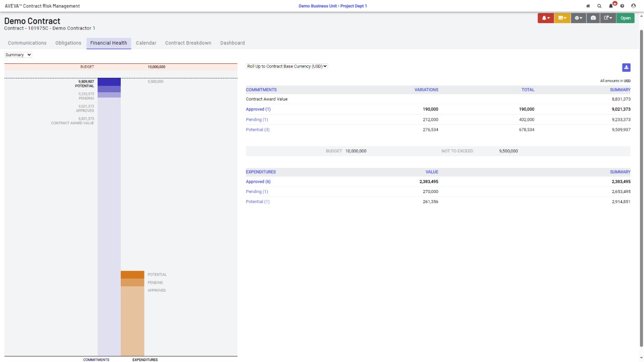Click the 212,000 pending variations value
Viewport: 644px width, 362px height.
430,120
